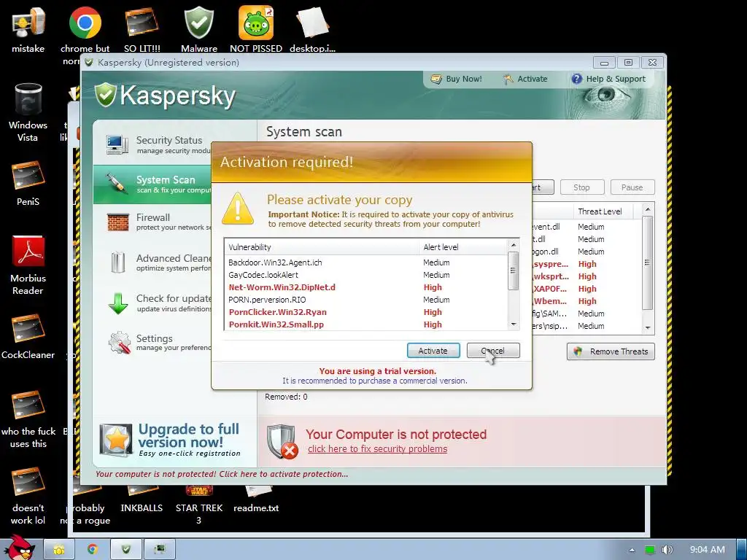747x560 pixels.
Task: Open Help & Support in the header
Action: point(609,79)
